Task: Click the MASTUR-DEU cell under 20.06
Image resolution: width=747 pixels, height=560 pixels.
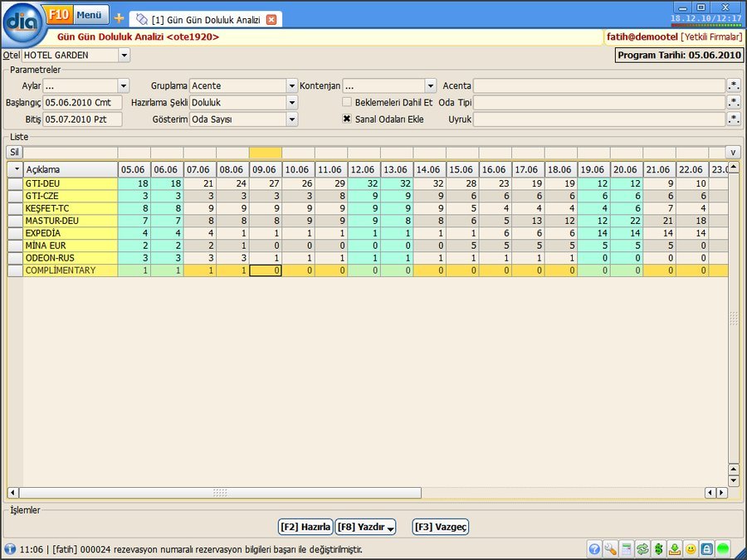Action: coord(627,221)
